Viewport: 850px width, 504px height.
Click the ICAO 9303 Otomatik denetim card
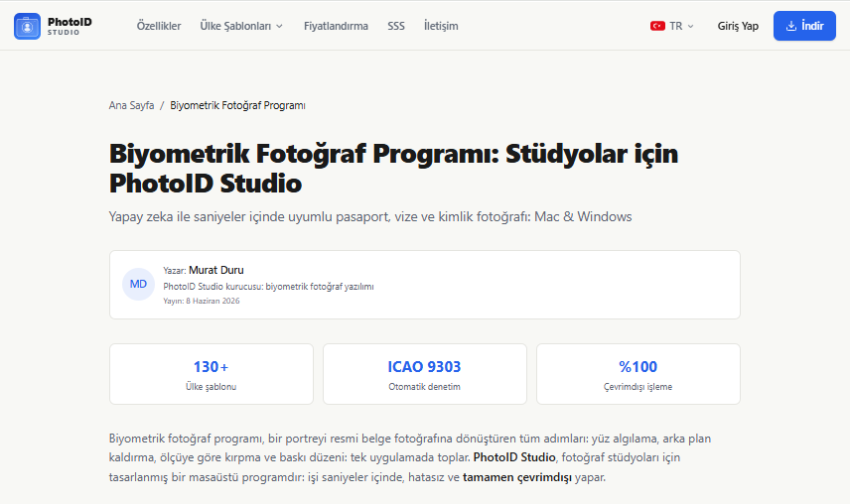click(x=424, y=374)
